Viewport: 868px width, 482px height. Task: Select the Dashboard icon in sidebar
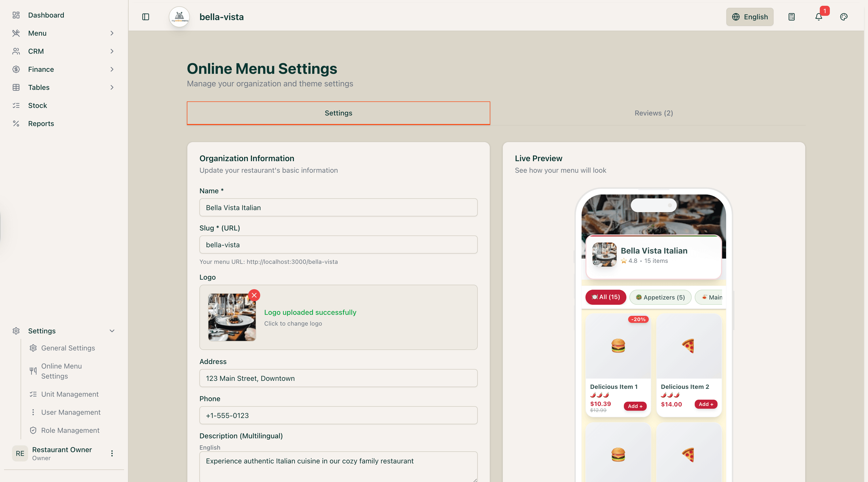coord(16,15)
